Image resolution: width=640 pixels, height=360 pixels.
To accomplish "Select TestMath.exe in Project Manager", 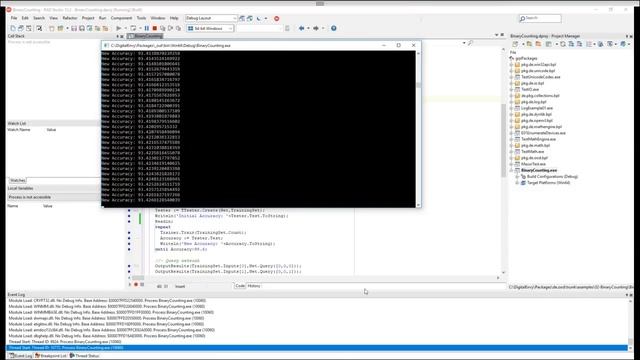I will [x=532, y=151].
